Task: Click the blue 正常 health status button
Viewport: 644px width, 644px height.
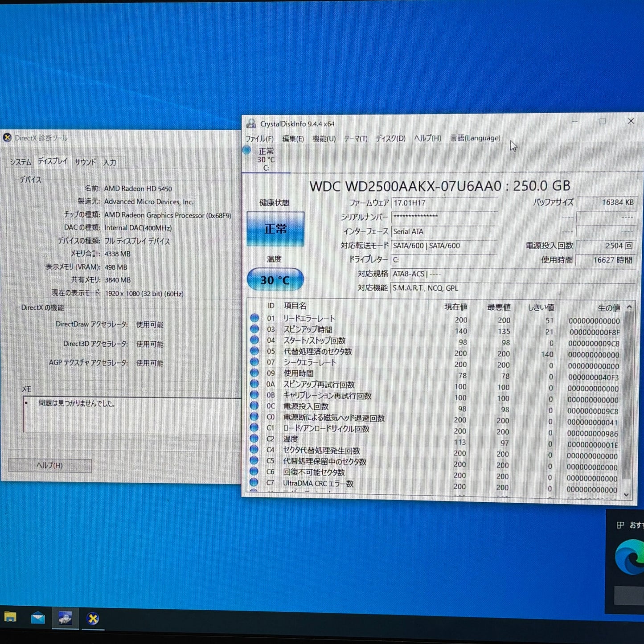Action: (275, 229)
